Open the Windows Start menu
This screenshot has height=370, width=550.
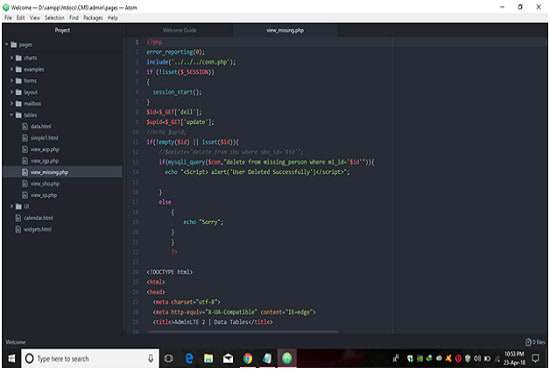pyautogui.click(x=11, y=358)
